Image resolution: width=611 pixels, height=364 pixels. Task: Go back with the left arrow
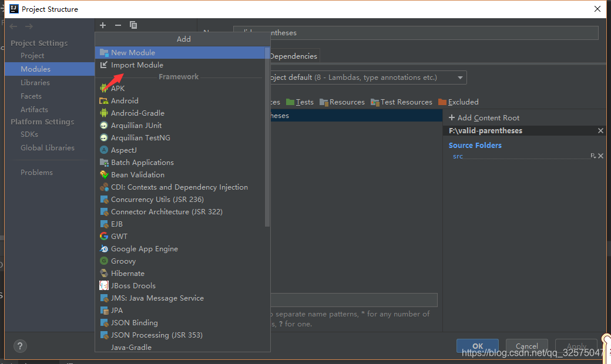[x=14, y=26]
